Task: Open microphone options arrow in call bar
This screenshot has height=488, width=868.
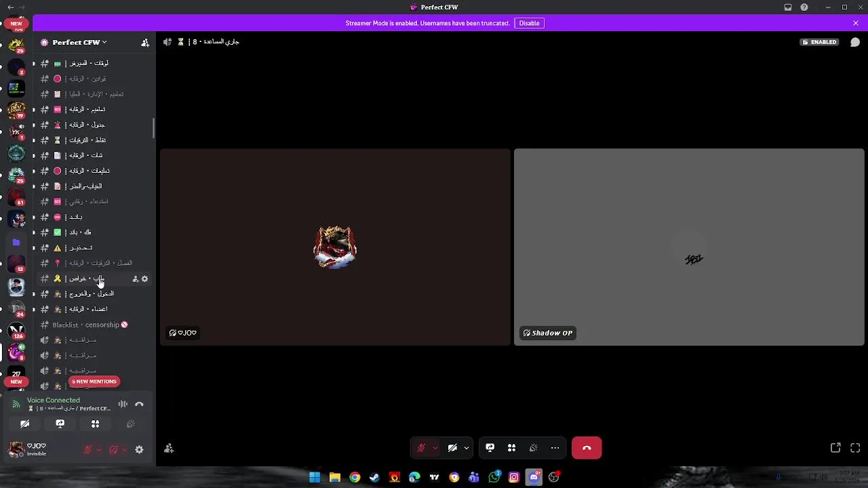Action: tap(435, 448)
